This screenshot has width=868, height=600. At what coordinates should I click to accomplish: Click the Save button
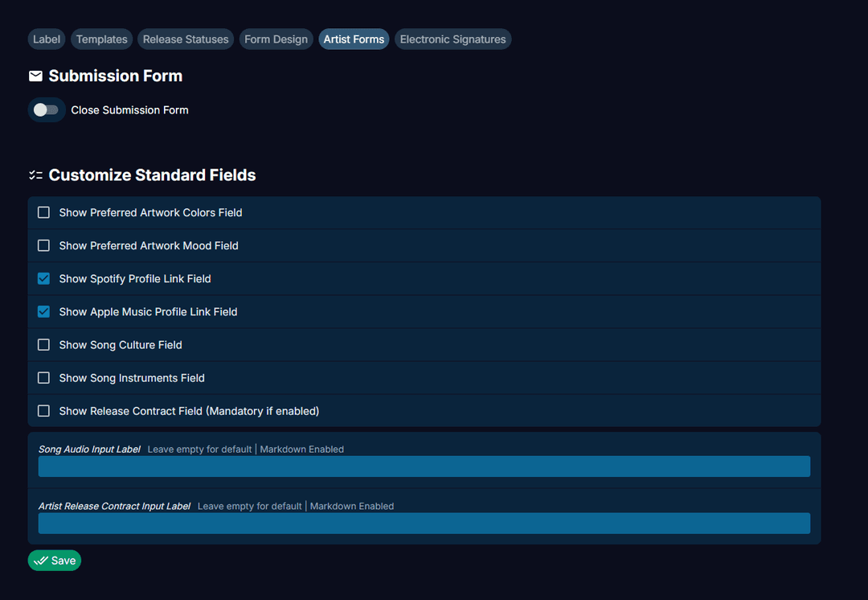point(54,560)
